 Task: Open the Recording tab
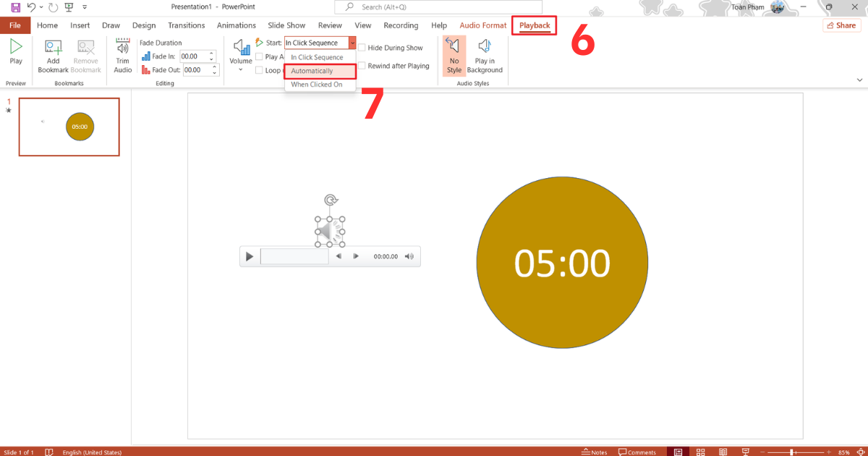click(x=401, y=25)
